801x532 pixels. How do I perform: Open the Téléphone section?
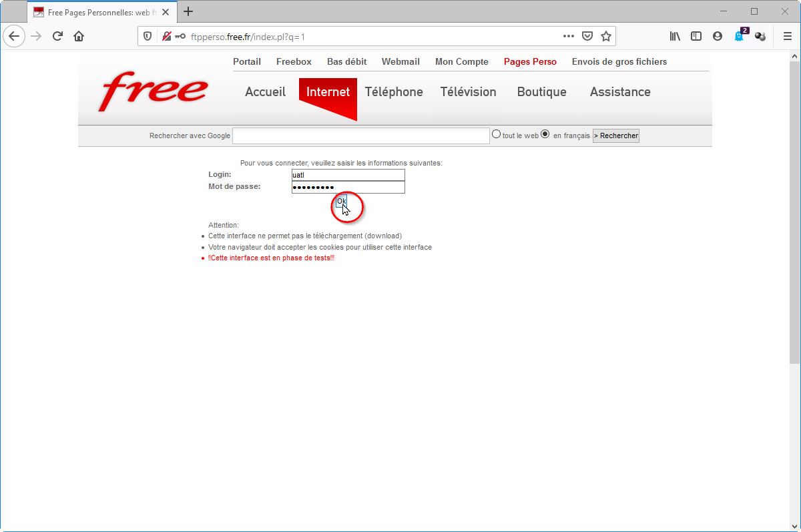coord(394,92)
